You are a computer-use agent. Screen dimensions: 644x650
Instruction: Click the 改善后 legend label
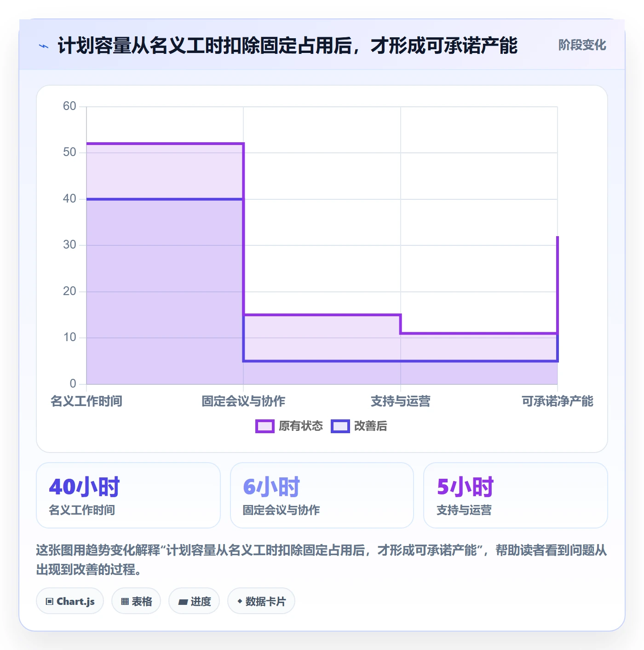[370, 426]
